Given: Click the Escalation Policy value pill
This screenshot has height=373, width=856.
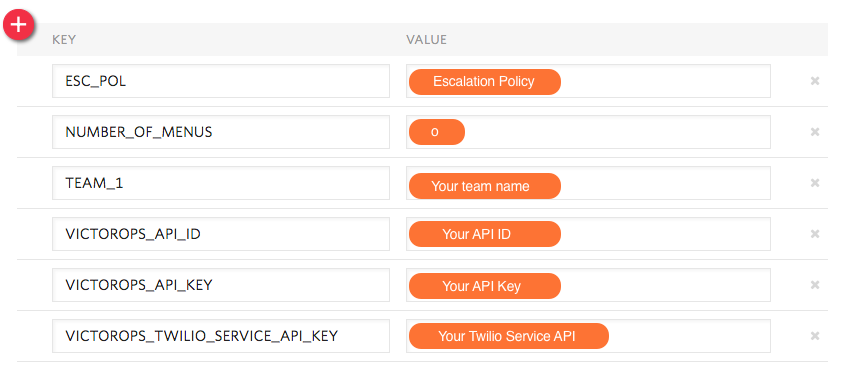Looking at the screenshot, I should [485, 81].
